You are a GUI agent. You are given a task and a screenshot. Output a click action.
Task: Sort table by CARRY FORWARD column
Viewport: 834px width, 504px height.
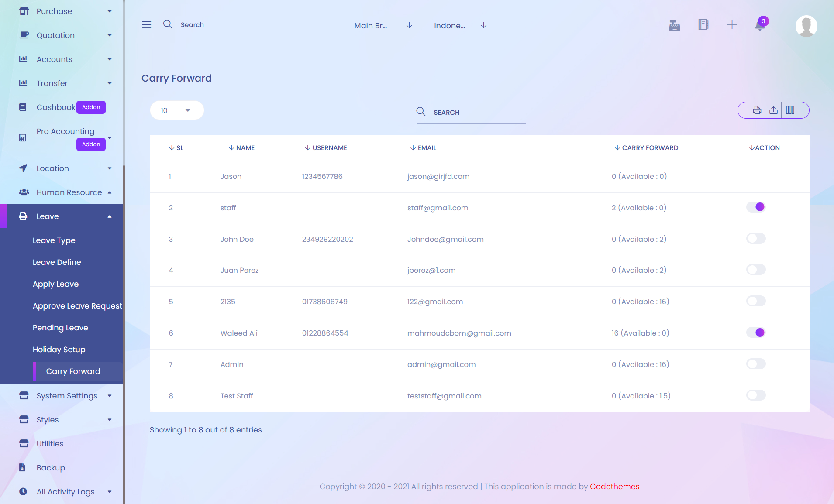coord(647,148)
